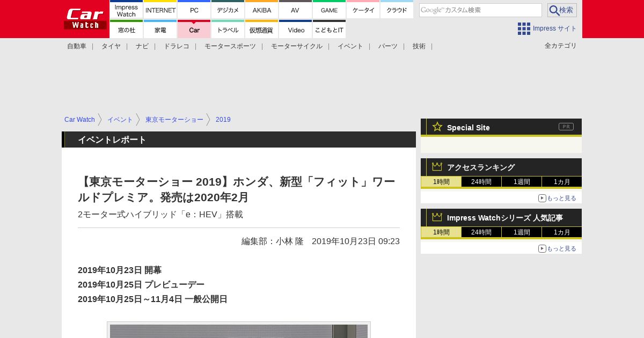Click the PR badge in Special Site
644x338 pixels.
click(566, 127)
